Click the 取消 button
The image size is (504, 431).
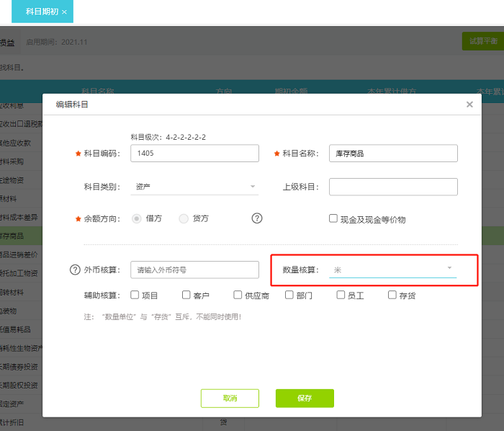230,398
